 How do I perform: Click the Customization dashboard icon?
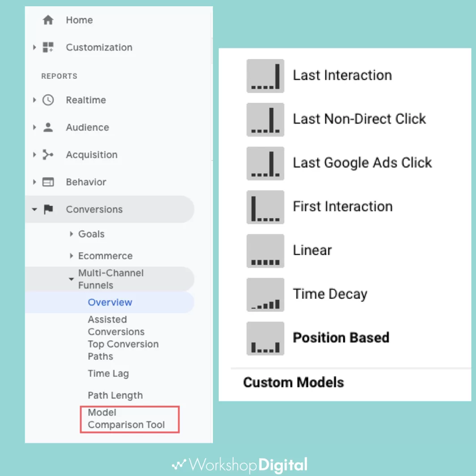[48, 47]
